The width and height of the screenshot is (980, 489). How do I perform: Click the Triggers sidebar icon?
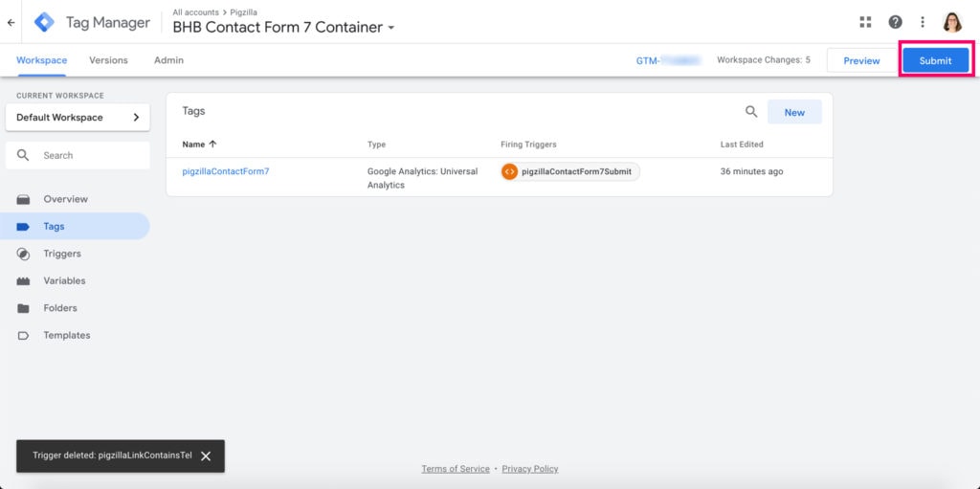click(23, 254)
